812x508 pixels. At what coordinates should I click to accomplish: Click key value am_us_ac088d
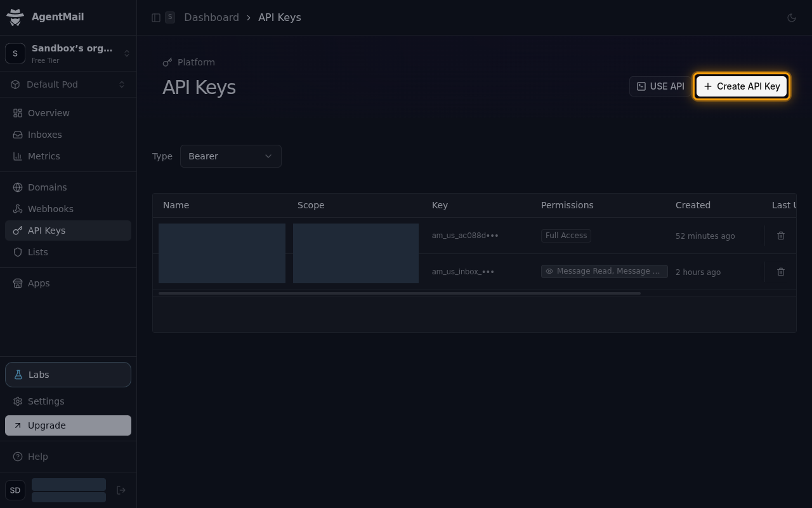click(465, 236)
